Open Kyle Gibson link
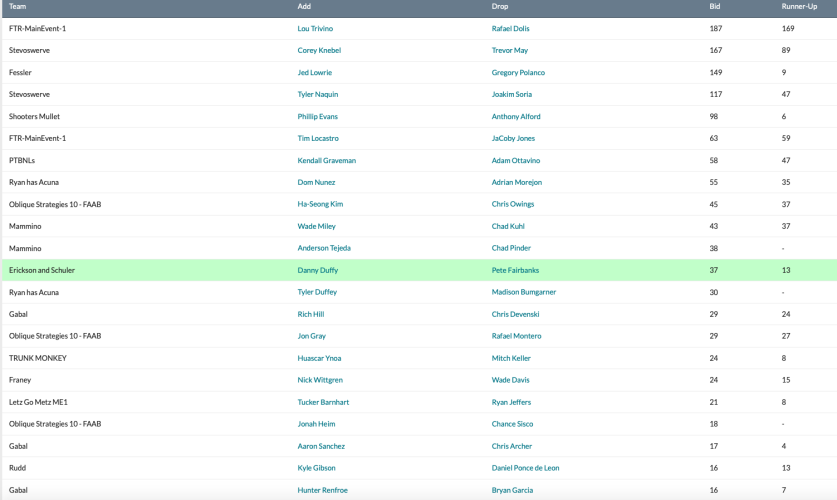The width and height of the screenshot is (837, 500). pos(316,468)
